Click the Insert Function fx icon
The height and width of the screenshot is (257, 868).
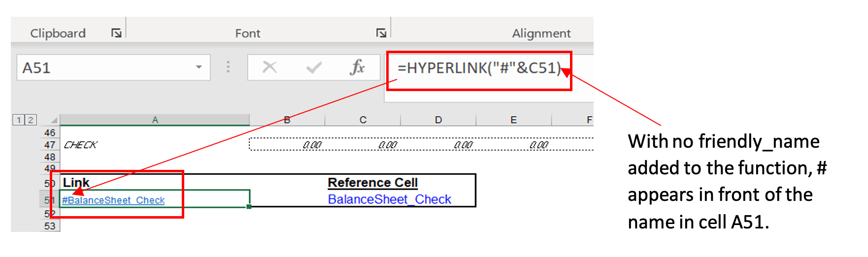coord(357,67)
